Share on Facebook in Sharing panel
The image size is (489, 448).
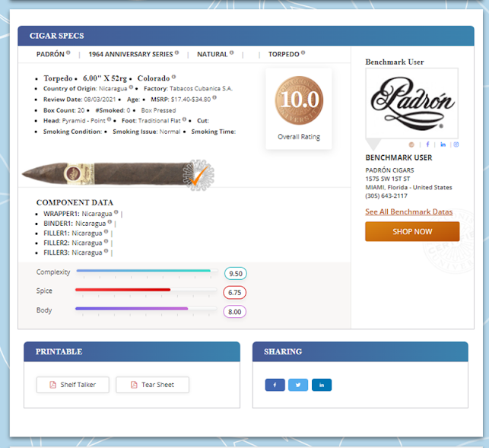[275, 385]
